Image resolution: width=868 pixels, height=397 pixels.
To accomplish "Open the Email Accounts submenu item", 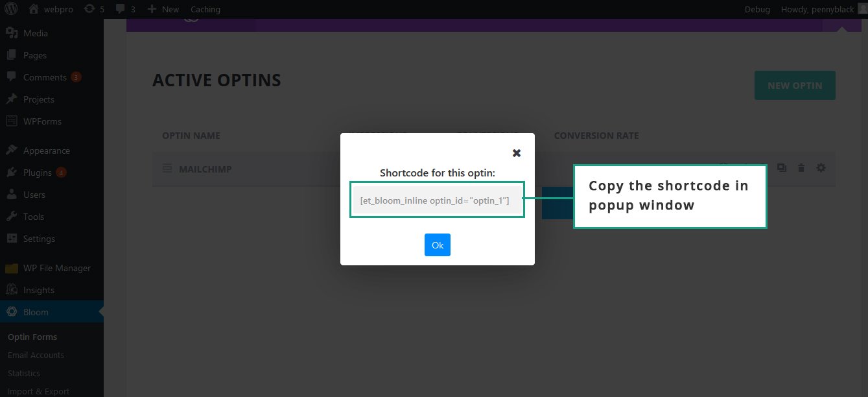I will pos(36,355).
